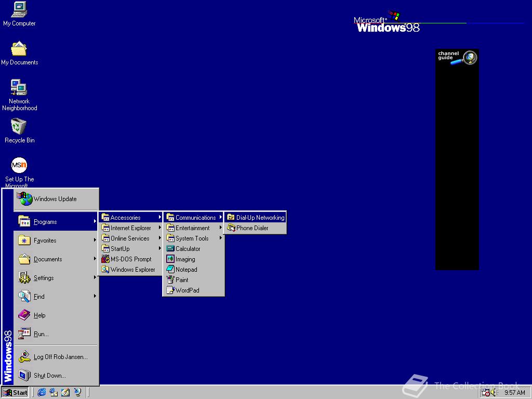The width and height of the screenshot is (532, 399).
Task: Expand the Documents Start menu entry
Action: click(56, 259)
